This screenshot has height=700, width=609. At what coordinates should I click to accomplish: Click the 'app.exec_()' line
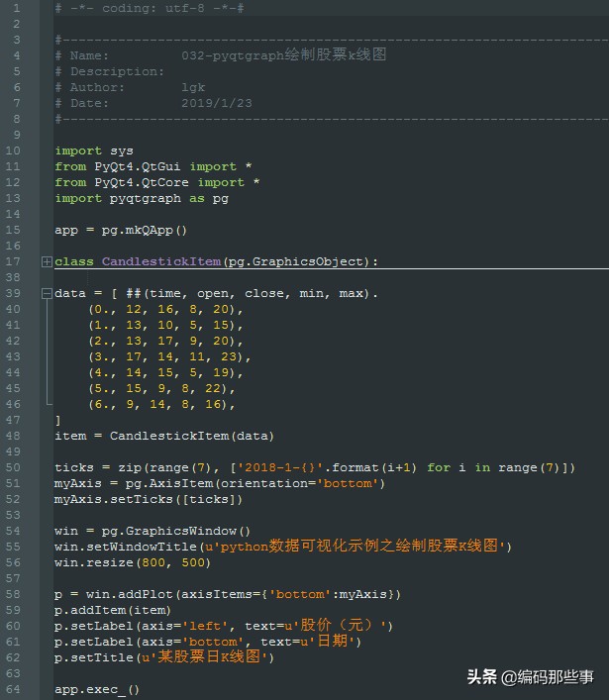point(97,689)
